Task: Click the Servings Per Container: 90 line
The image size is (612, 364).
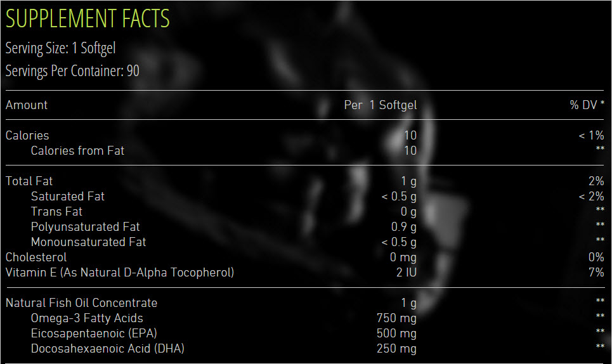Action: pos(72,71)
